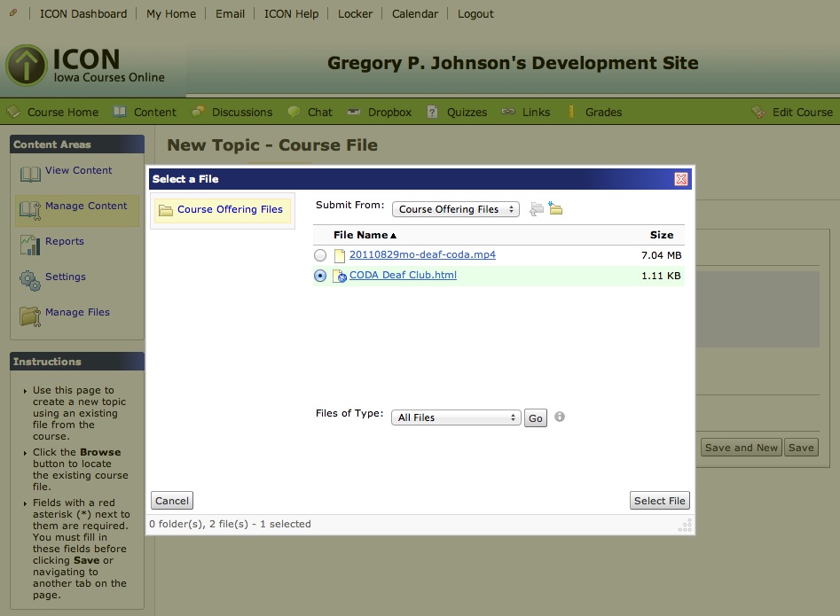Image resolution: width=840 pixels, height=616 pixels.
Task: Open the CODA Deaf Club.html link
Action: (402, 275)
